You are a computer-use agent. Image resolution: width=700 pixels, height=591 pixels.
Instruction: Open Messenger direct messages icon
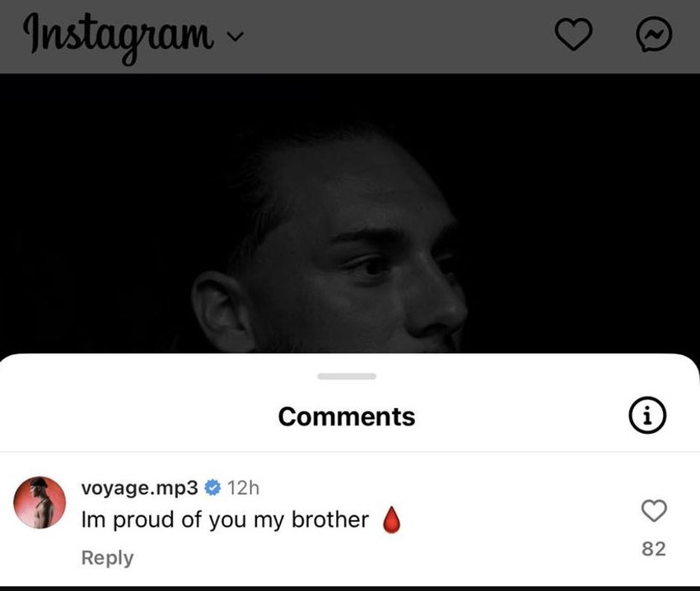tap(655, 34)
